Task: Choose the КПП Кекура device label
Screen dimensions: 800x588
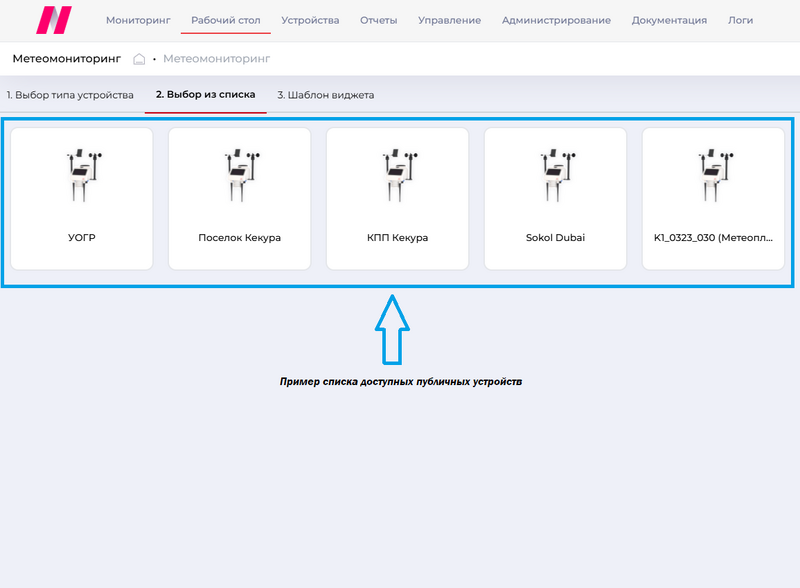Action: [x=397, y=237]
